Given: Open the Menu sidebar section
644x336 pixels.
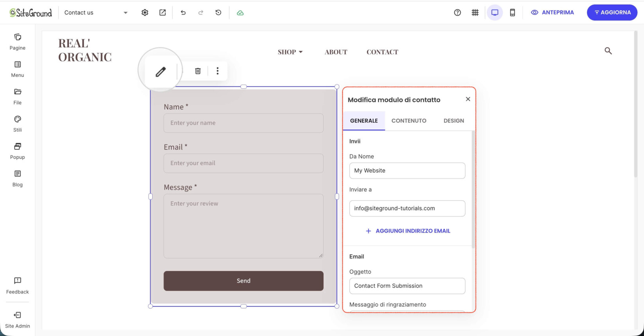Looking at the screenshot, I should click(18, 69).
